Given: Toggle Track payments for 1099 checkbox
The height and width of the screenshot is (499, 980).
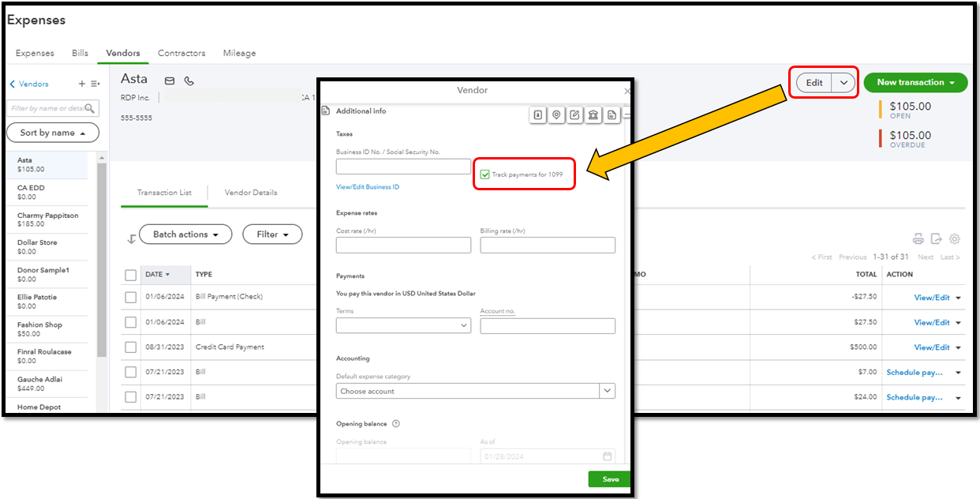Looking at the screenshot, I should click(485, 174).
